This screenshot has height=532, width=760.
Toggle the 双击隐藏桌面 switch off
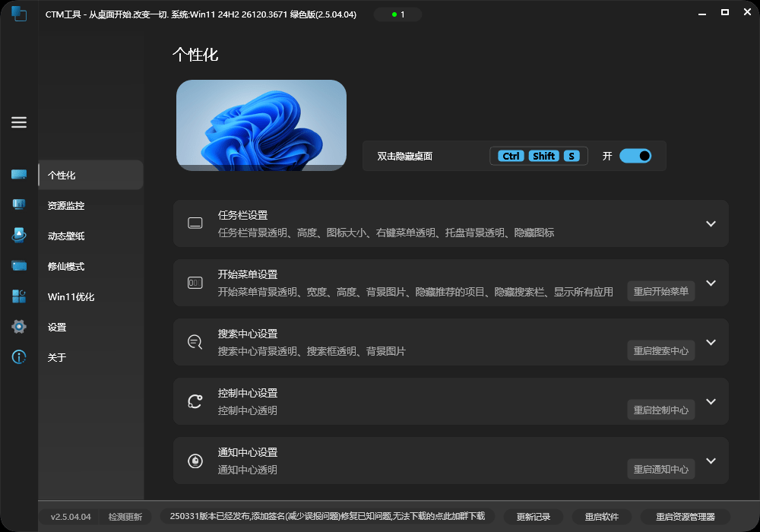pos(636,156)
